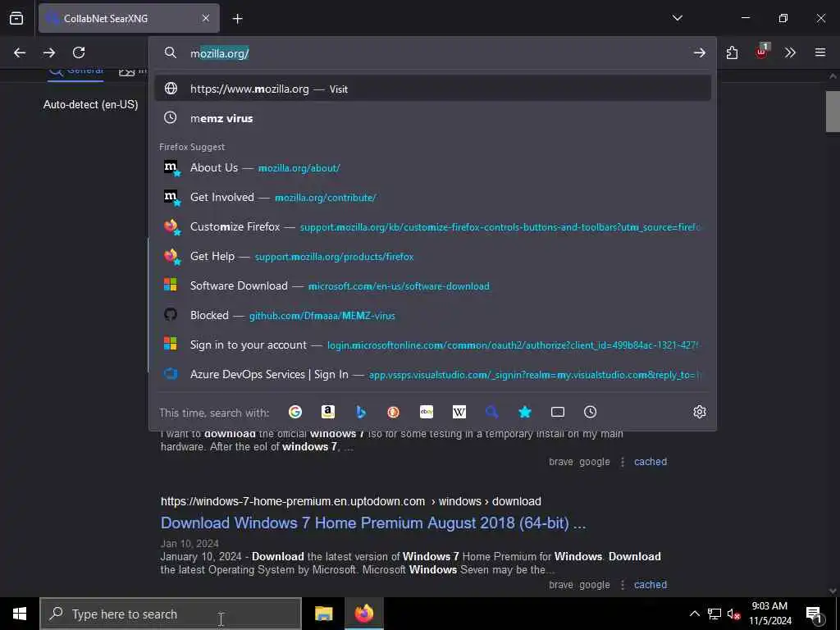Screen dimensions: 840x630
Task: Choose the memz virus history suggestion
Action: 432,118
